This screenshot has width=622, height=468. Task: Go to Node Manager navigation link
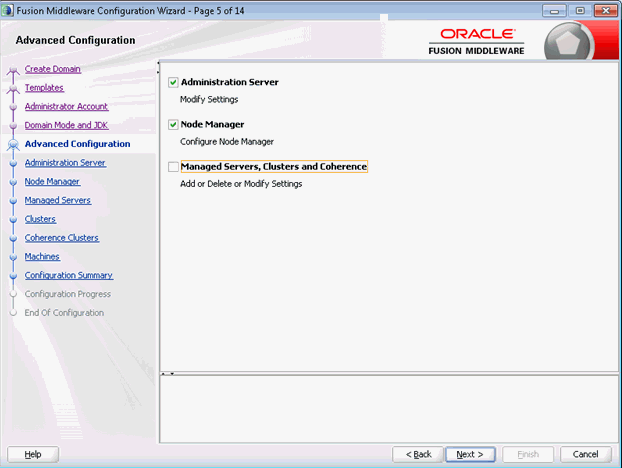(x=52, y=182)
